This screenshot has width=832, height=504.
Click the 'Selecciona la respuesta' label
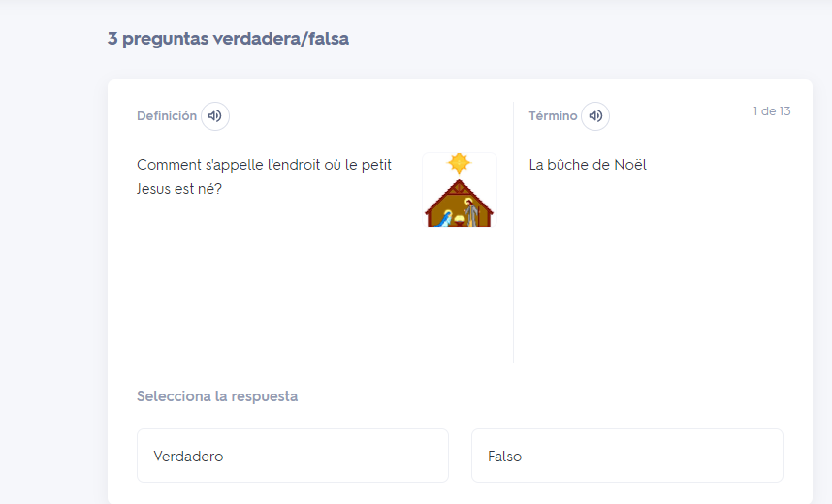click(x=217, y=396)
